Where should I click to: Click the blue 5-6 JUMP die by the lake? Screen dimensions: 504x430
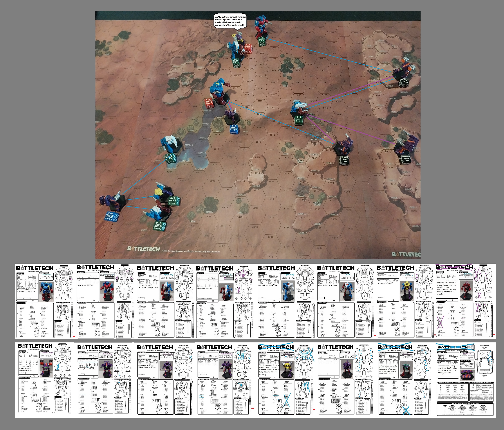coord(234,130)
